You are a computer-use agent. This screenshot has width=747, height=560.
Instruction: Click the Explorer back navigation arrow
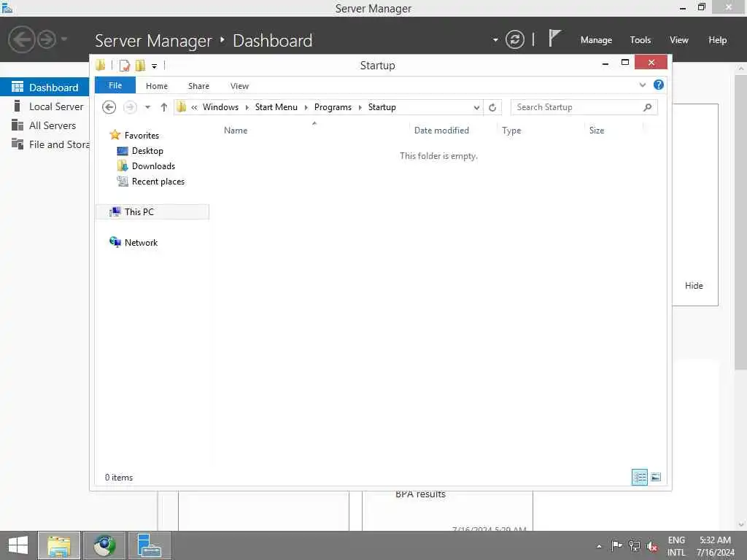coord(109,107)
